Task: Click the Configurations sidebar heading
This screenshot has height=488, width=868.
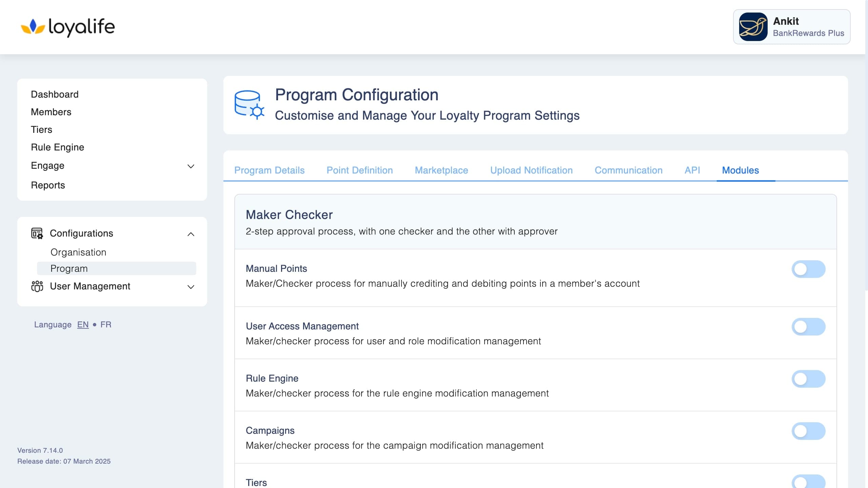Action: 81,233
